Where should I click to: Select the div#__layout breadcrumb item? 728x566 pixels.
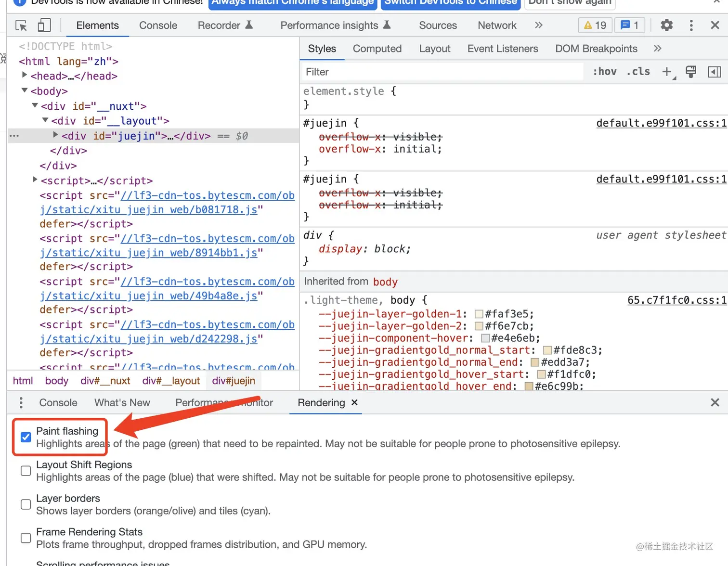click(171, 381)
